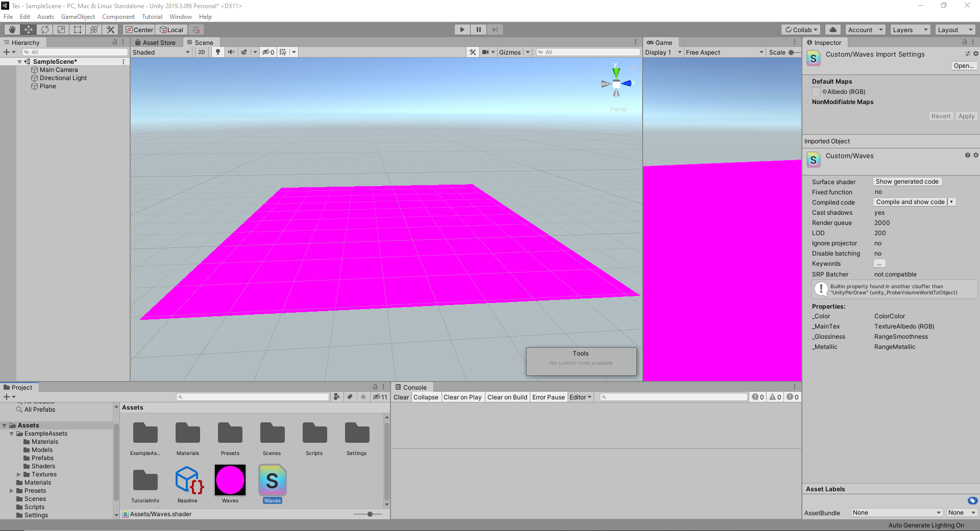Select the Scale tool

click(61, 30)
